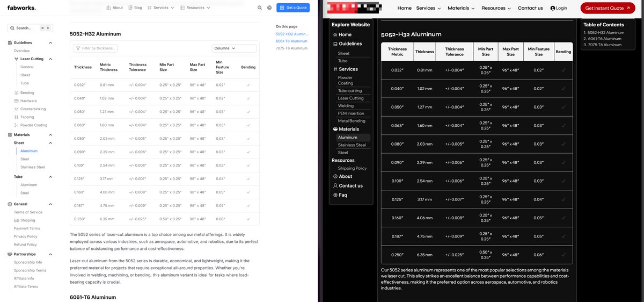Collapse the Partnerships section in fabworks sidebar

click(x=50, y=254)
